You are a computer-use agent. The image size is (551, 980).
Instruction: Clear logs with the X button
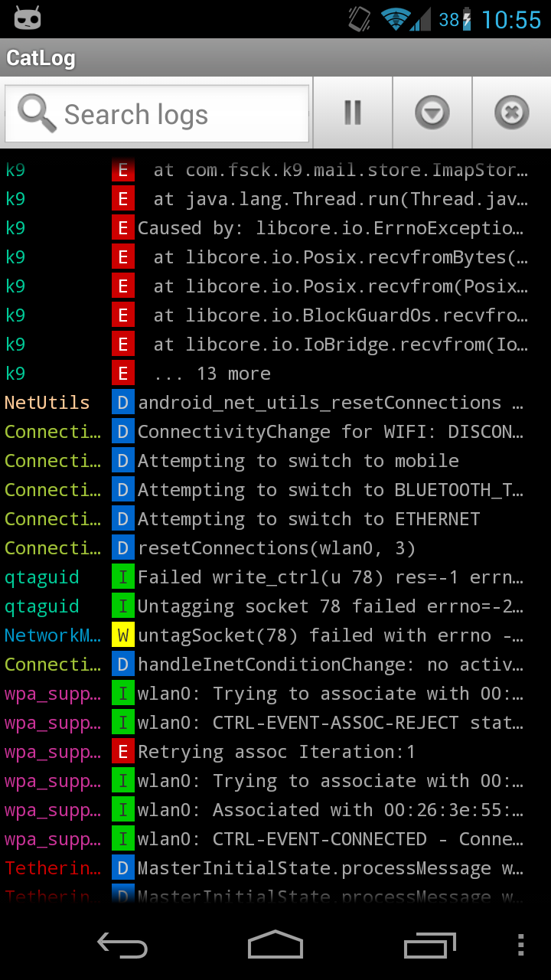point(511,113)
